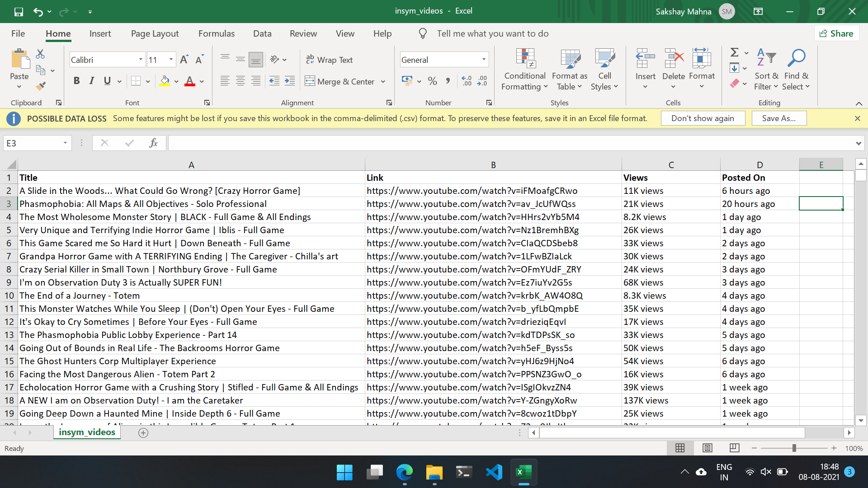Open the Format as Table dropdown
Screen dimensions: 868x488
coord(570,70)
